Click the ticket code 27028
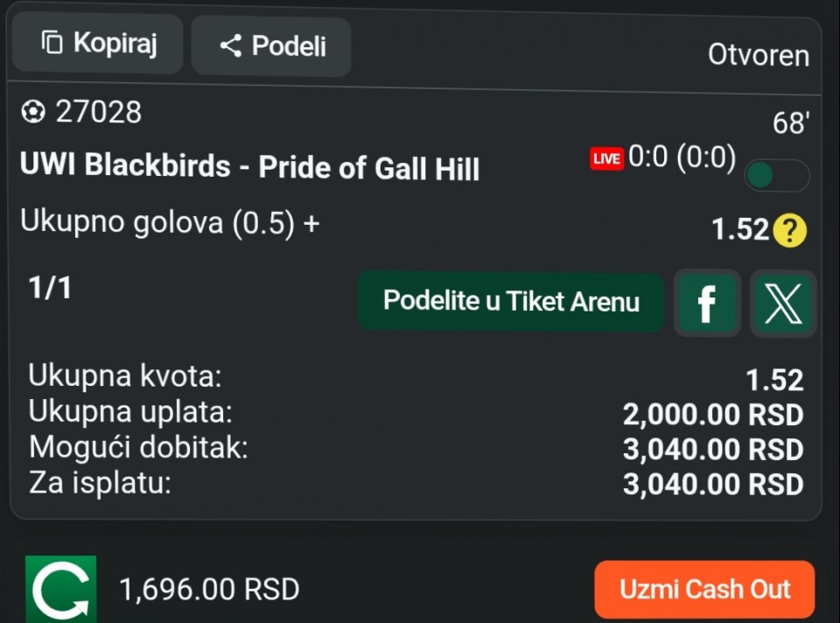Image resolution: width=840 pixels, height=623 pixels. 99,112
